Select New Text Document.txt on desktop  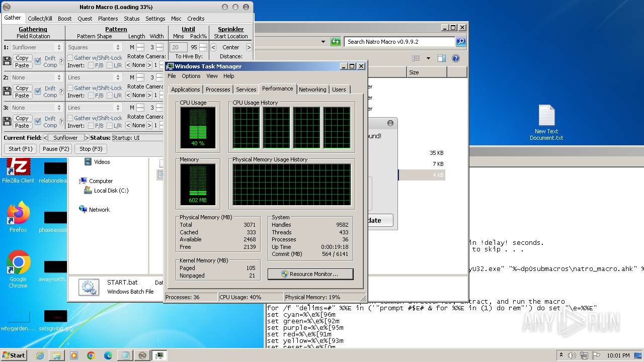click(546, 123)
